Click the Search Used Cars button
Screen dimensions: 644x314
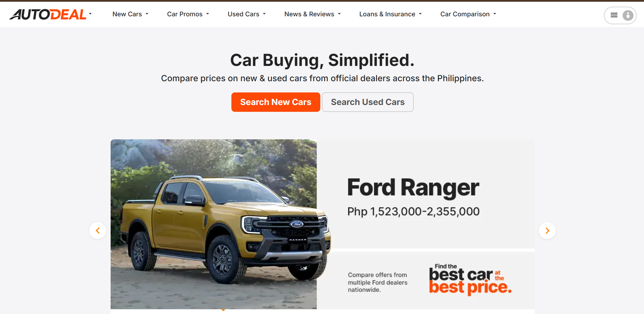click(x=368, y=102)
